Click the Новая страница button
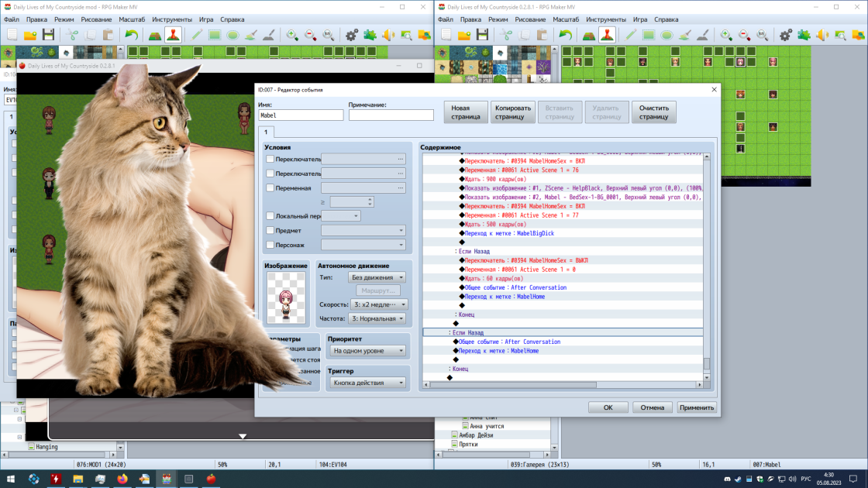This screenshot has width=868, height=488. click(466, 112)
